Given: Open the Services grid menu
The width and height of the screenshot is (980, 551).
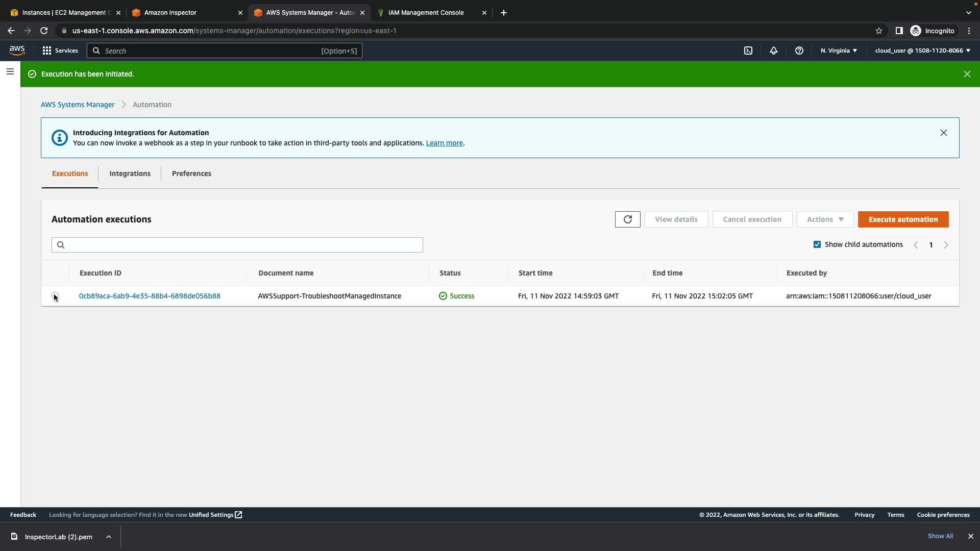Looking at the screenshot, I should [60, 51].
